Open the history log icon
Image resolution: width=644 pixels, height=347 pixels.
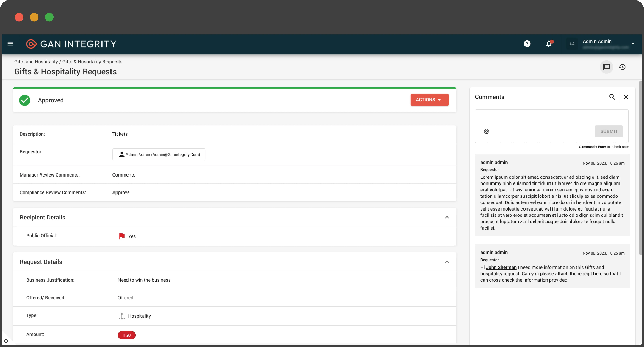(622, 67)
